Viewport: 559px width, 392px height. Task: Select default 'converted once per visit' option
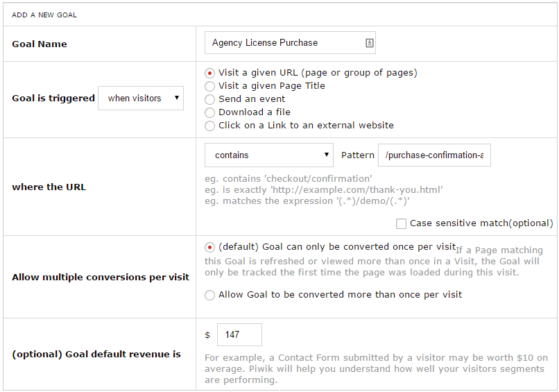click(x=210, y=248)
